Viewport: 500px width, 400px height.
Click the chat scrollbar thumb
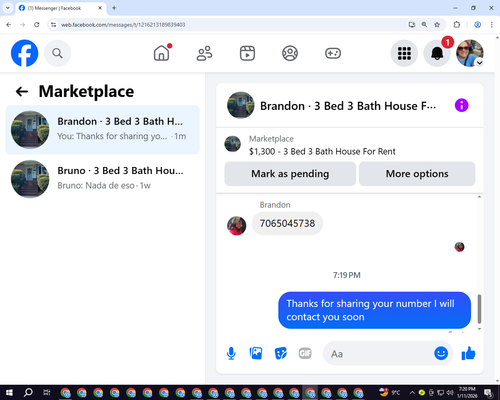479,309
